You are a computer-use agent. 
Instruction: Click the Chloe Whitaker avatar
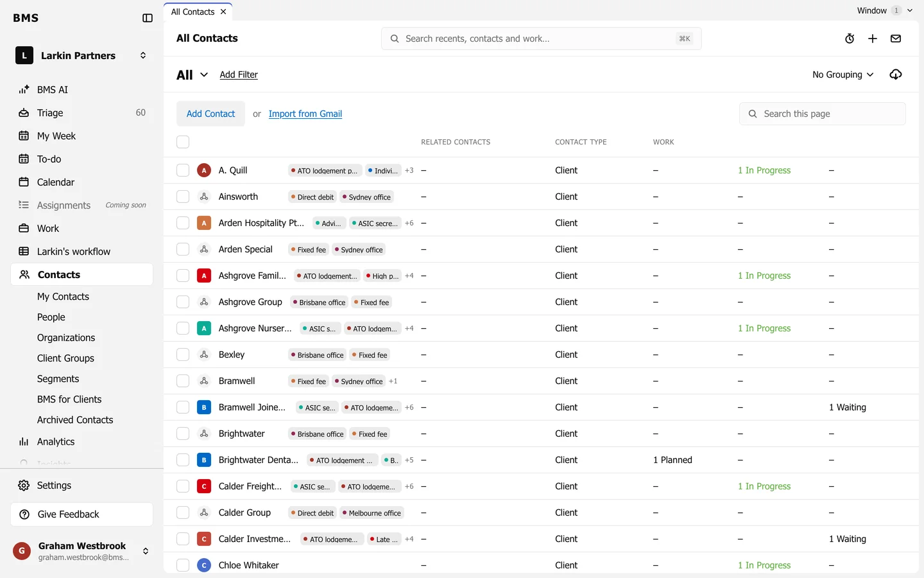[204, 565]
